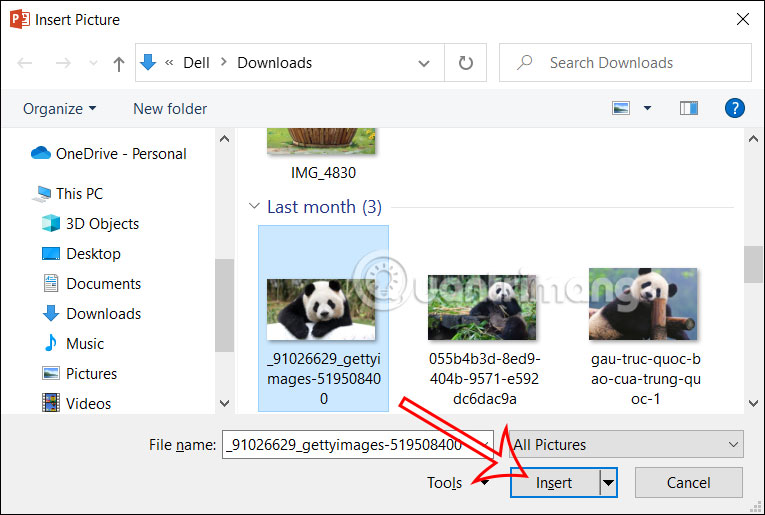Click the Last month (3) group header
Image resolution: width=765 pixels, height=515 pixels.
tap(324, 207)
